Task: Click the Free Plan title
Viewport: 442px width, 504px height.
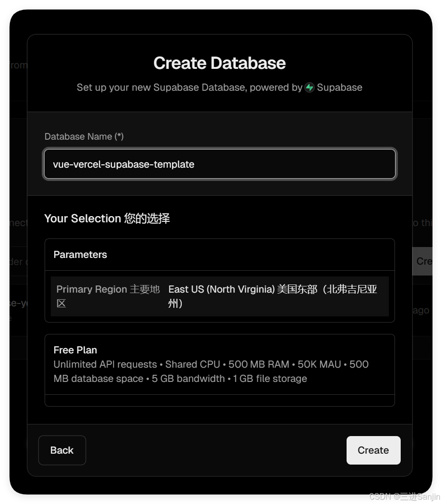Action: click(x=75, y=350)
